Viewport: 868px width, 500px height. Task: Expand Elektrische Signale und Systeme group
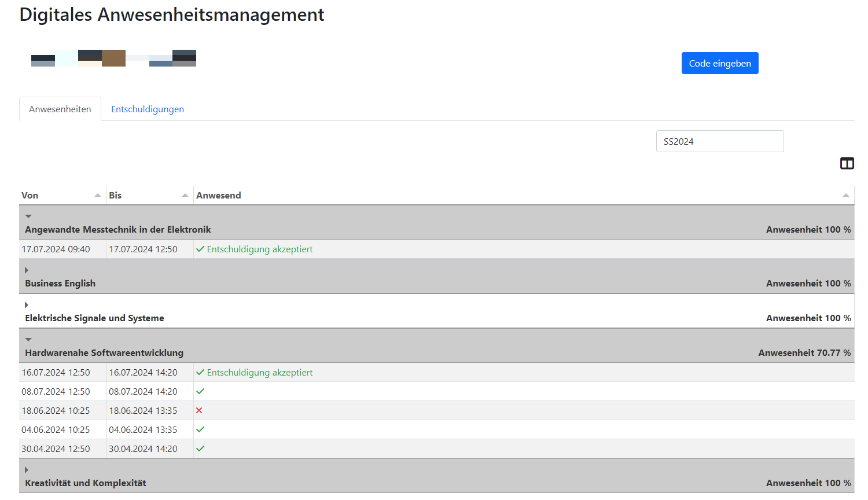(x=27, y=305)
